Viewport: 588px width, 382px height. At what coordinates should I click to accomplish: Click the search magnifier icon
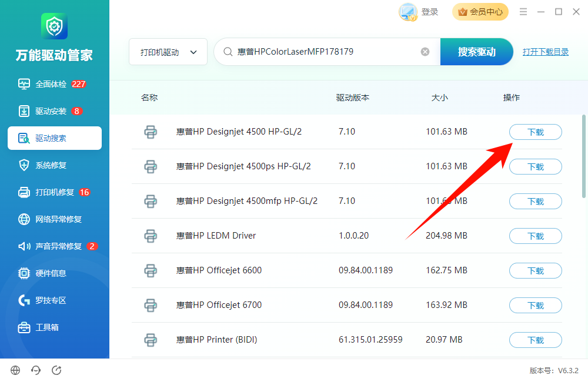(x=228, y=52)
